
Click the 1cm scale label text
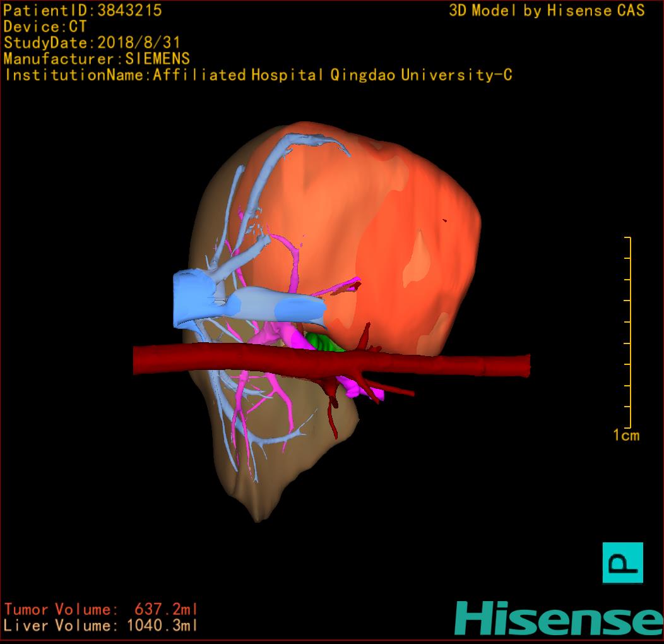point(625,435)
